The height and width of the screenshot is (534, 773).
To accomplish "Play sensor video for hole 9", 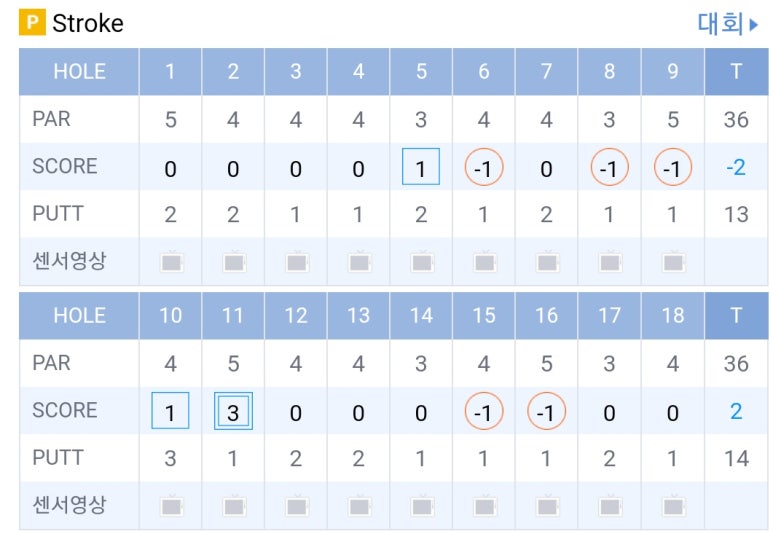I will click(673, 262).
